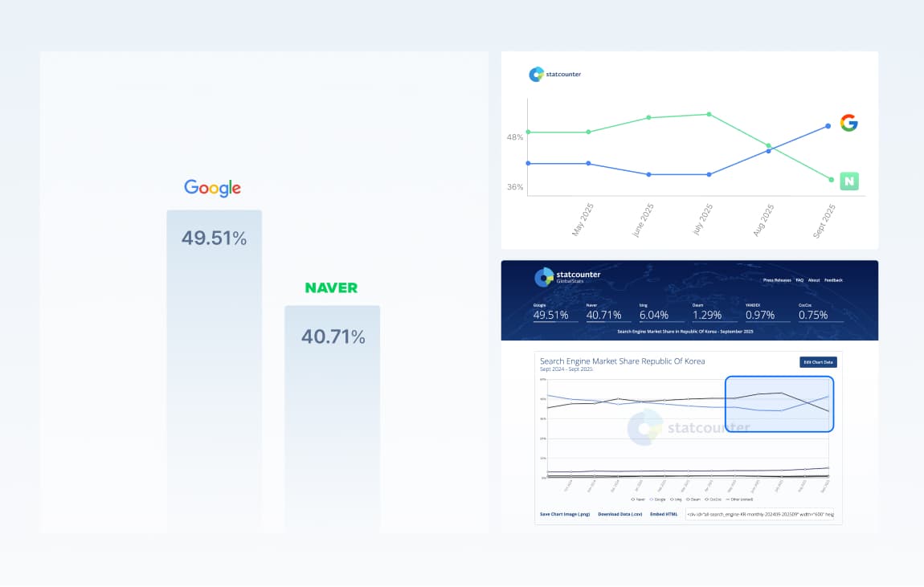
Task: Click the Google G icon on line chart
Action: coord(848,123)
